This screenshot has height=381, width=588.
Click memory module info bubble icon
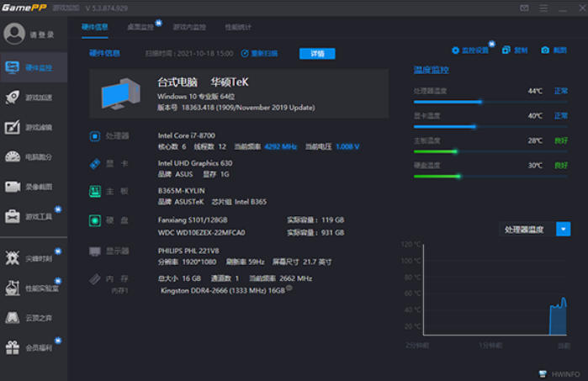(289, 288)
